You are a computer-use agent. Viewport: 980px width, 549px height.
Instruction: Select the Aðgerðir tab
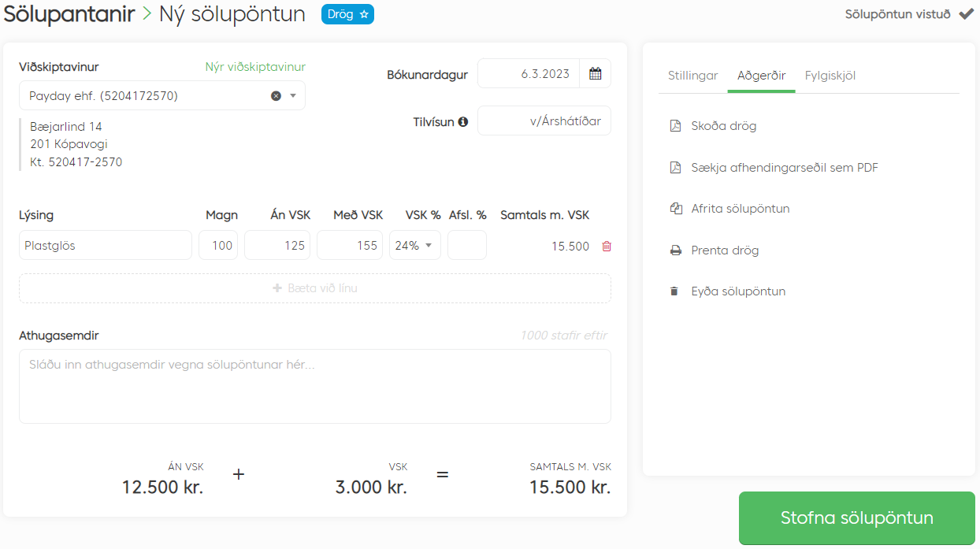point(762,76)
